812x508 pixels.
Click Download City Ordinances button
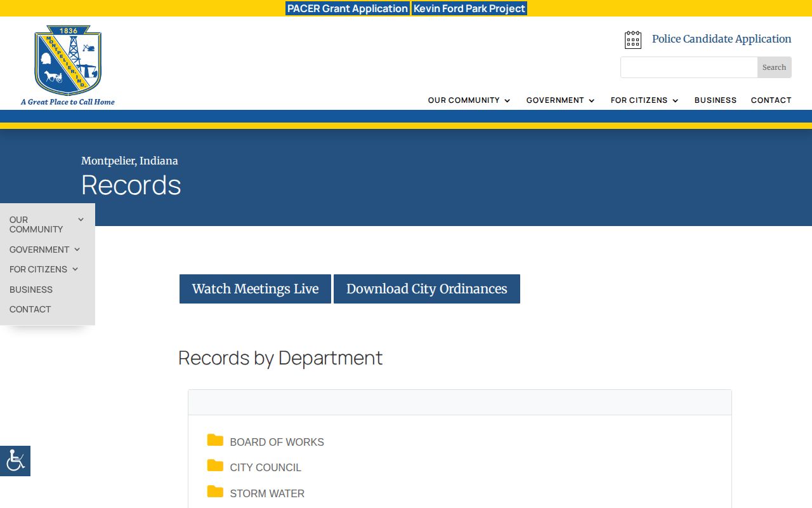pyautogui.click(x=427, y=289)
